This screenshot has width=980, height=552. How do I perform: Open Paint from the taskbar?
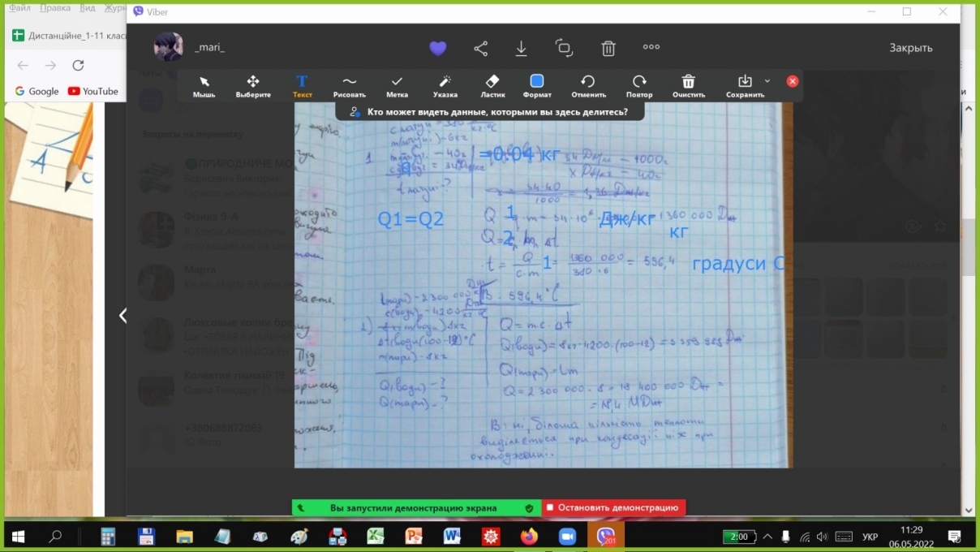[299, 536]
